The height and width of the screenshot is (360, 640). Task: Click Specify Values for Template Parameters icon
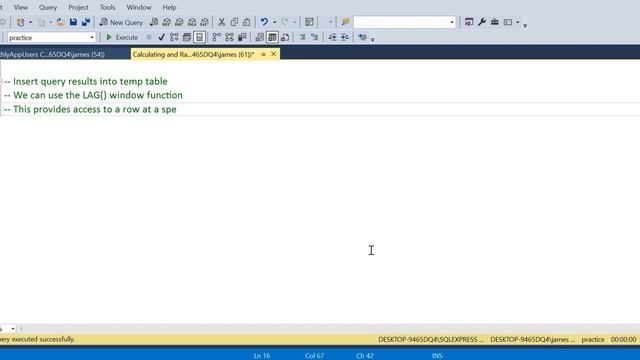[362, 38]
